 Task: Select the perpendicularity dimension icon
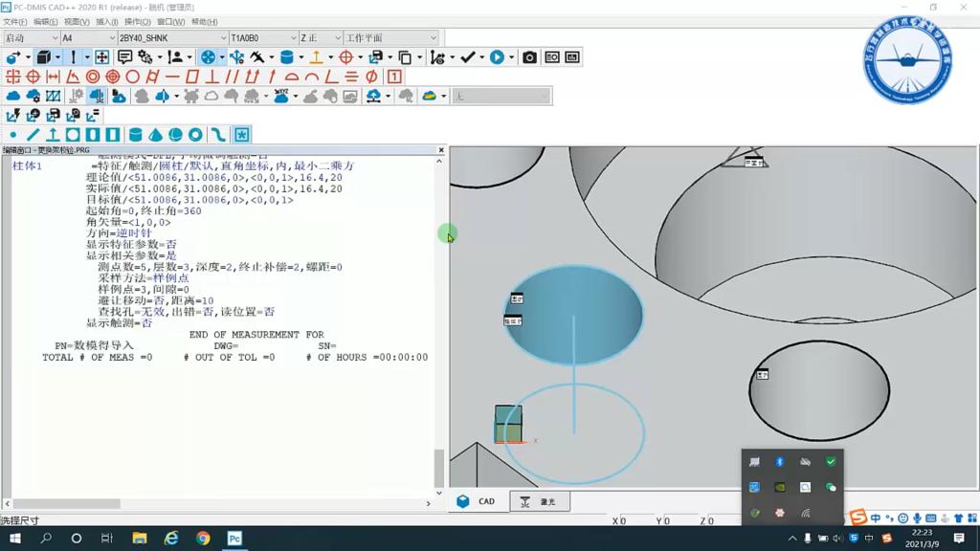coord(212,77)
